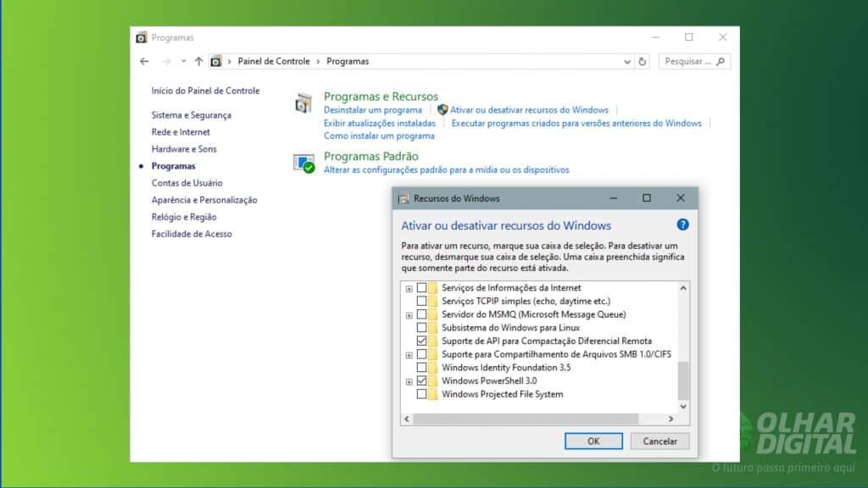Expand Servidor do MSMQ tree node
Viewport: 868px width, 488px height.
pos(409,315)
